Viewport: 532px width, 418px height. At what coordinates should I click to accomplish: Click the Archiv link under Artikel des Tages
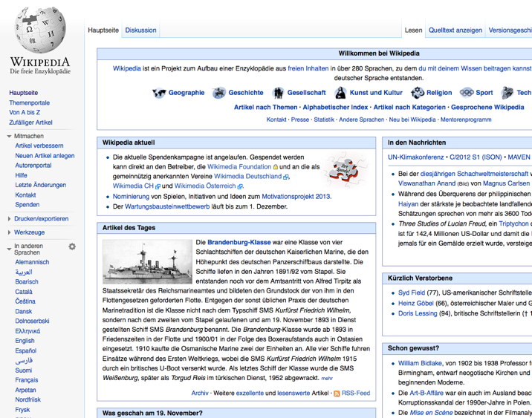[200, 393]
